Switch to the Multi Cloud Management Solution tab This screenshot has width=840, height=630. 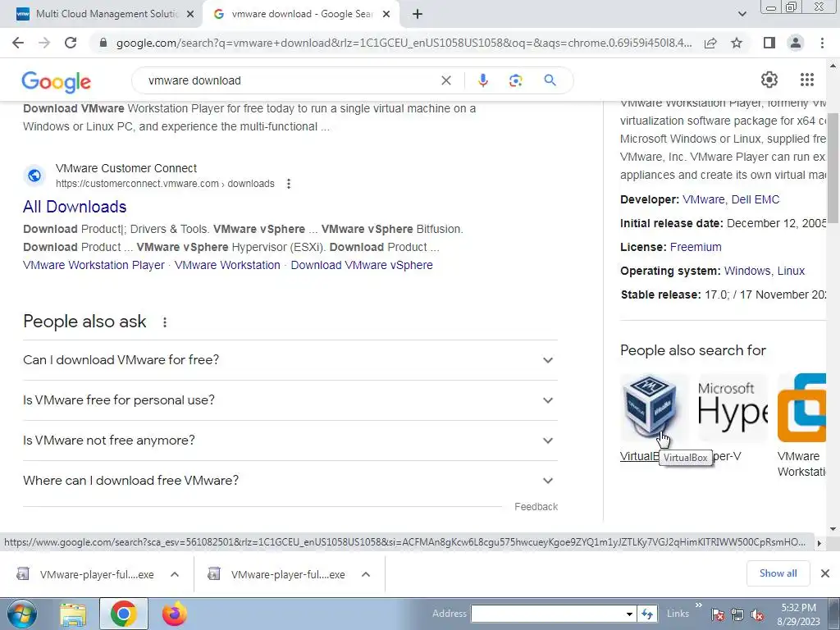(x=102, y=15)
